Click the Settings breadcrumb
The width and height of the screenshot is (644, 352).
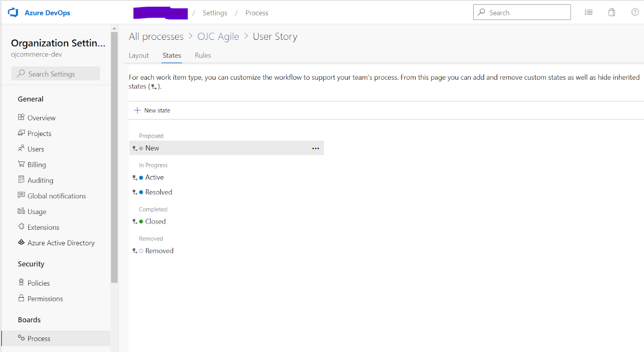pos(215,13)
